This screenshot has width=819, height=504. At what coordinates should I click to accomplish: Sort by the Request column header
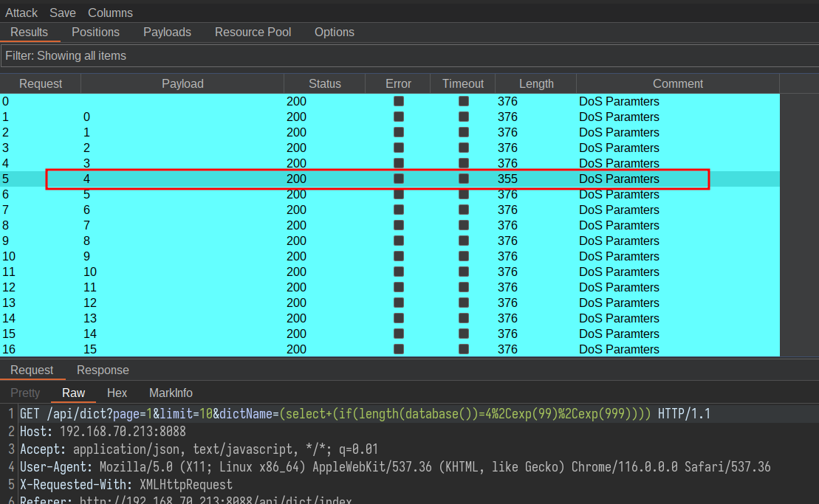point(41,84)
